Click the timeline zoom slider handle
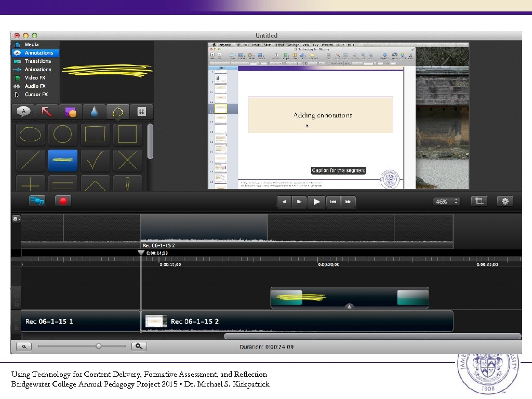Viewport: 532px width, 399px height. click(x=98, y=345)
